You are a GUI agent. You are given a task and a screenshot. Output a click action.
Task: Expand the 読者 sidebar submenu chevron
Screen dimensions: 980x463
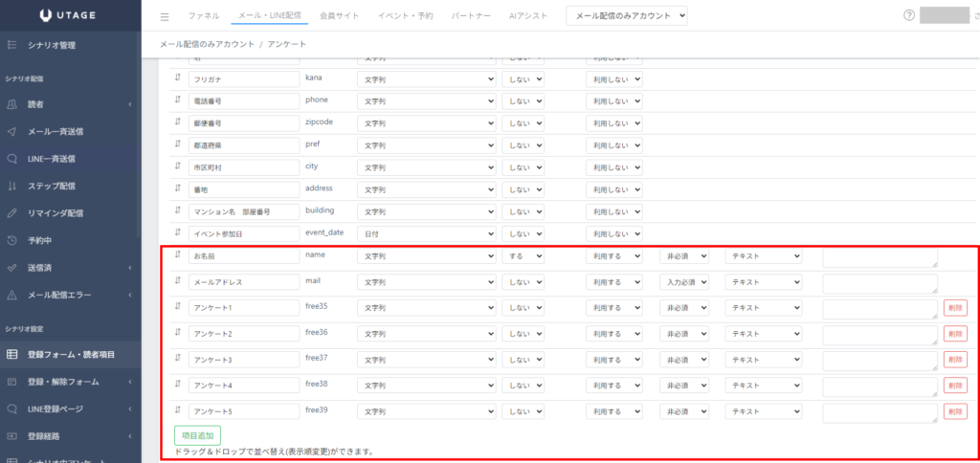pyautogui.click(x=129, y=104)
